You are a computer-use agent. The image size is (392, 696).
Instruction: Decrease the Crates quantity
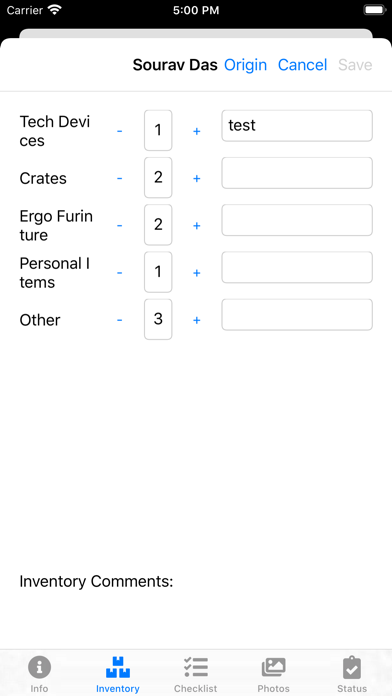119,178
